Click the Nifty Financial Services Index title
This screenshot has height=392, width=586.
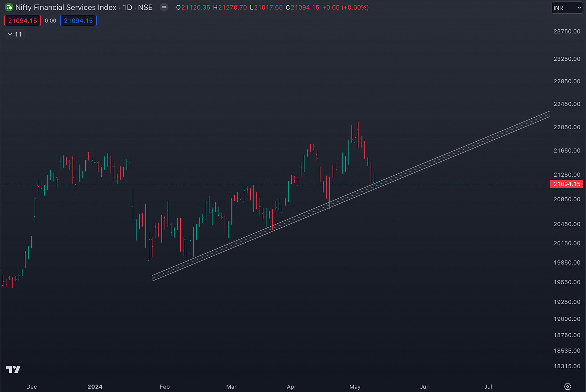66,7
